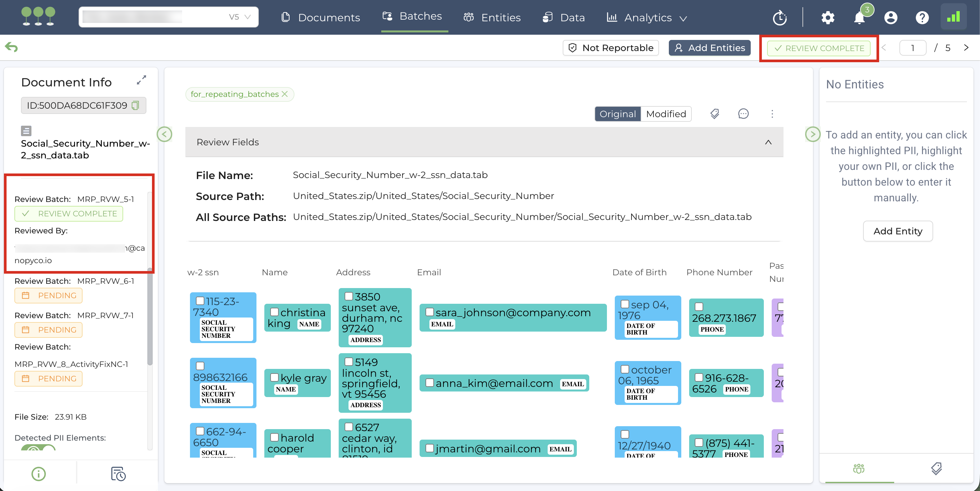Collapse the Review Fields section

point(768,142)
